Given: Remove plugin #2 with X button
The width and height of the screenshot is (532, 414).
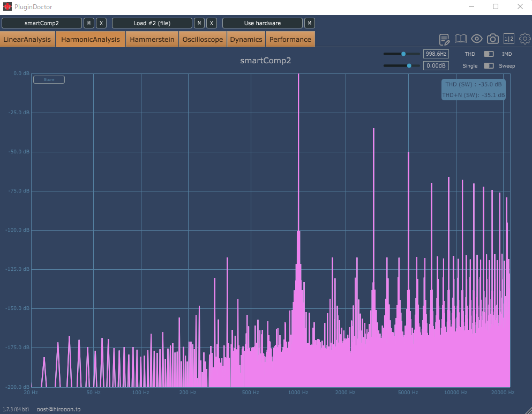Looking at the screenshot, I should point(212,23).
